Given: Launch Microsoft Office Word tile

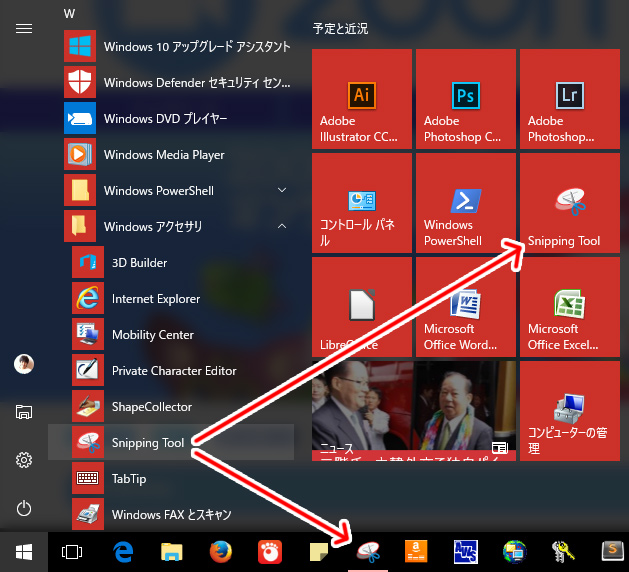Looking at the screenshot, I should click(x=465, y=308).
